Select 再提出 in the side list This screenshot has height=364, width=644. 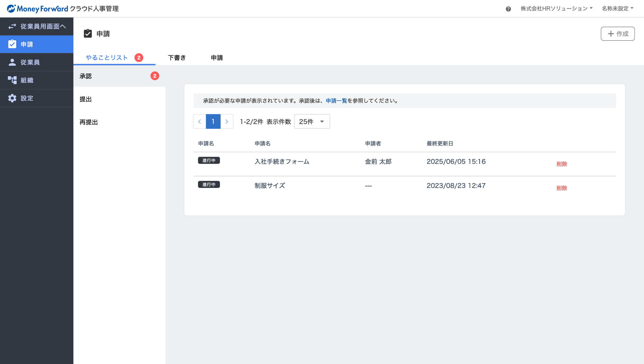coord(89,122)
